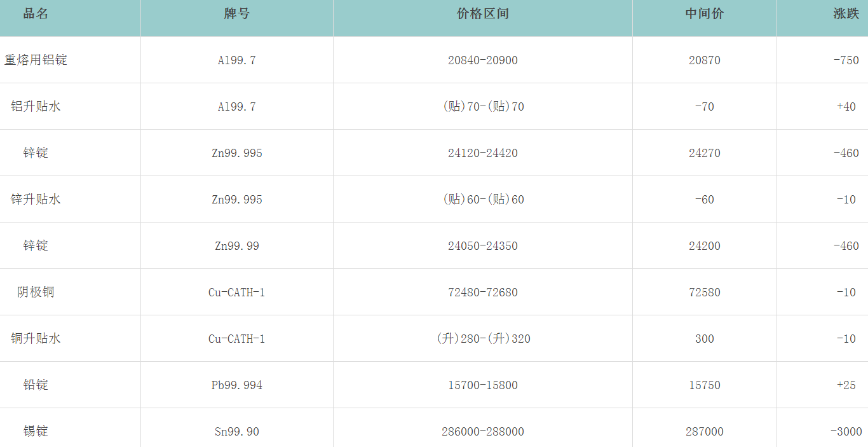Click the 重熔用铝锭 product name cell

point(36,60)
